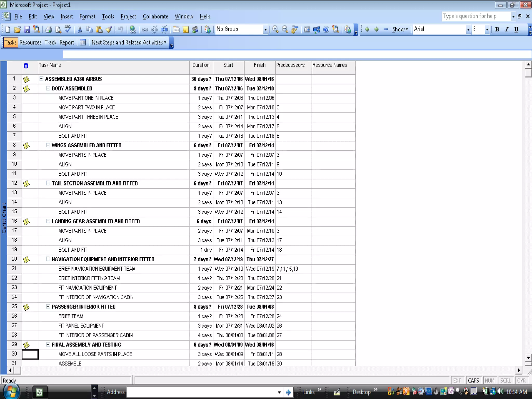Screen dimensions: 532x399
Task: Click the Task Notes yellow icon
Action: (x=186, y=30)
